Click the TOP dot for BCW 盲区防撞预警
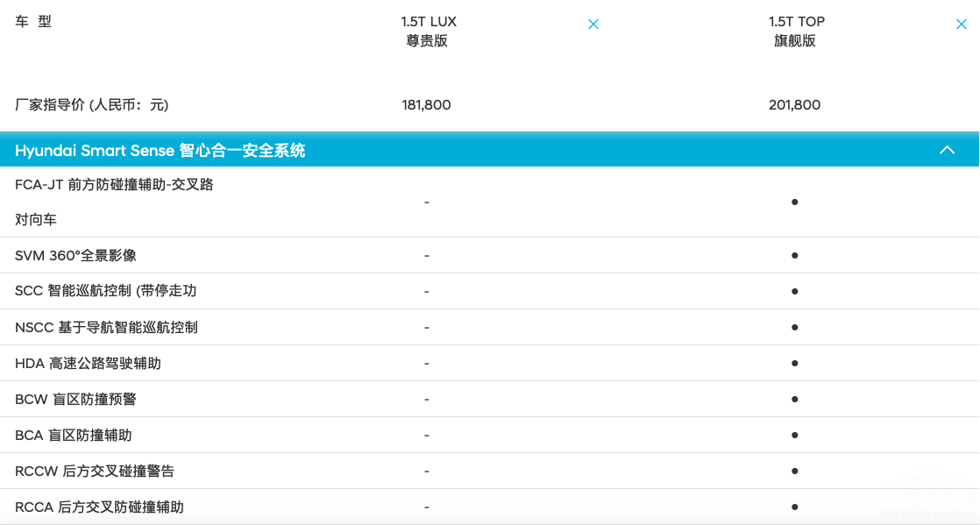Screen dimensions: 980x525 [794, 398]
